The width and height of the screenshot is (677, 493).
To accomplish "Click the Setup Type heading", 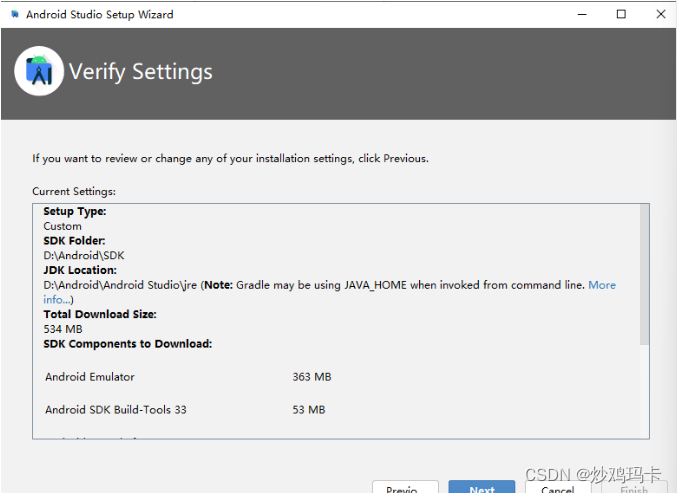I will coord(75,212).
